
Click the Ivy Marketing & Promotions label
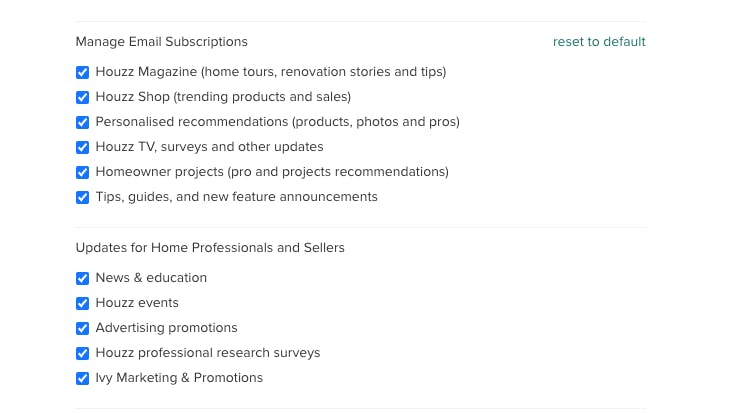(x=179, y=378)
